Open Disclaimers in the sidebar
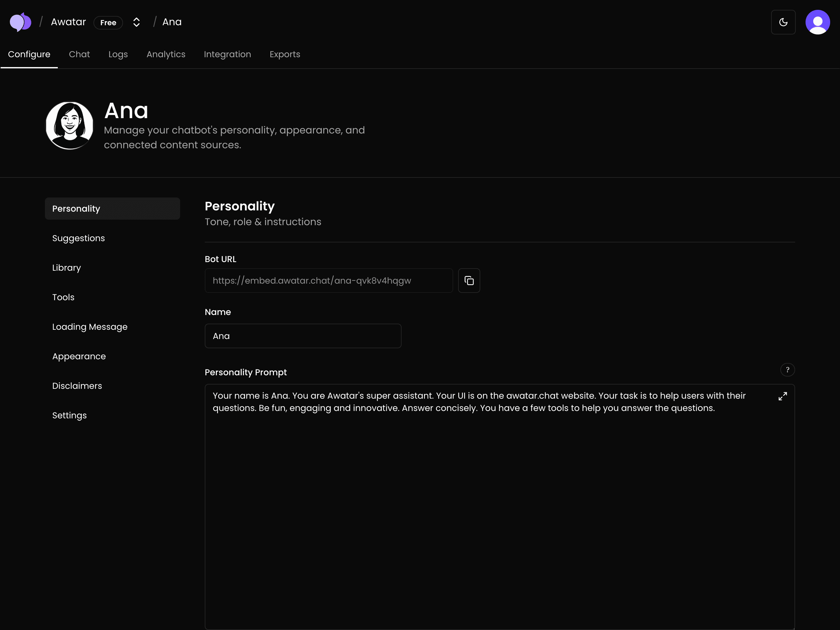Screen dimensions: 840x630 [77, 386]
